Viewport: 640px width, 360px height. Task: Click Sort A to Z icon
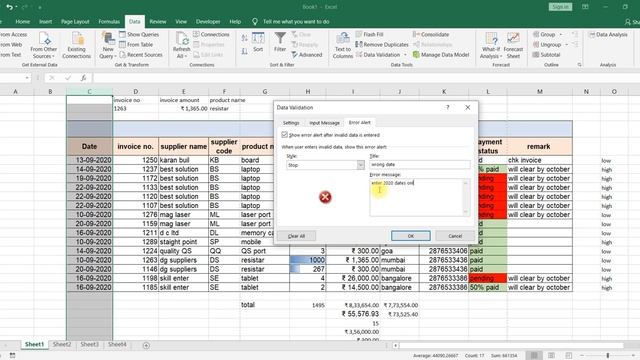244,38
